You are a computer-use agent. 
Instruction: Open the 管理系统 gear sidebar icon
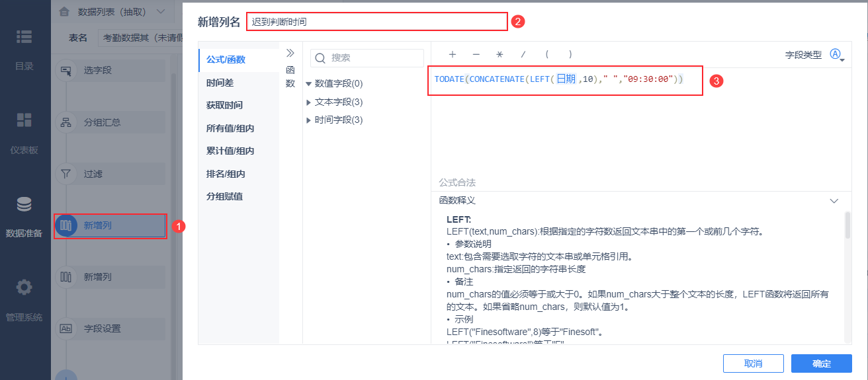[24, 287]
